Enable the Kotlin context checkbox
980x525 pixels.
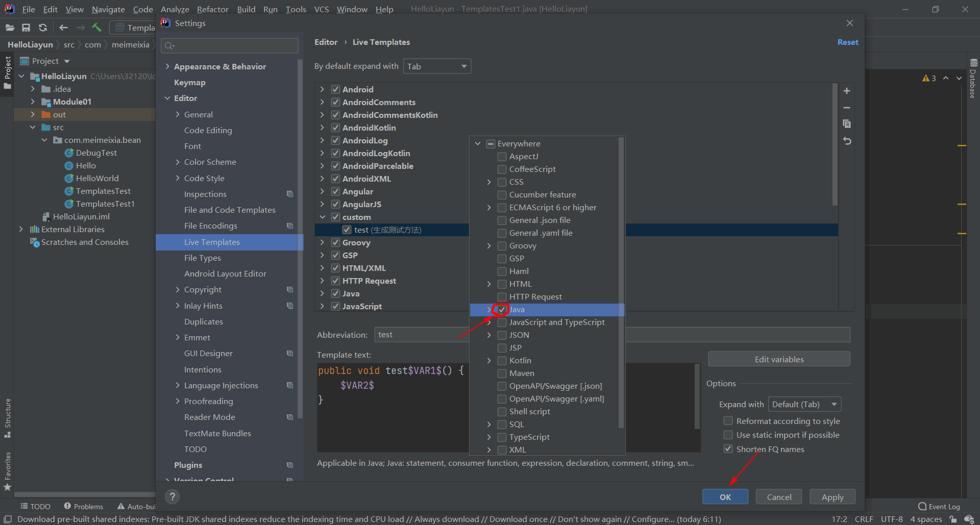[502, 360]
